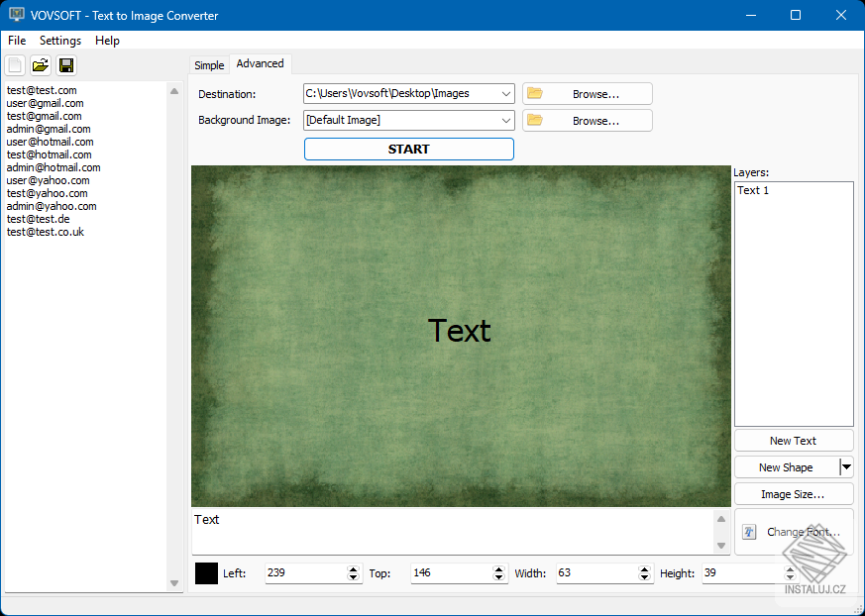Click the line user@yahoo.com
Screen dimensions: 865x616
48,180
